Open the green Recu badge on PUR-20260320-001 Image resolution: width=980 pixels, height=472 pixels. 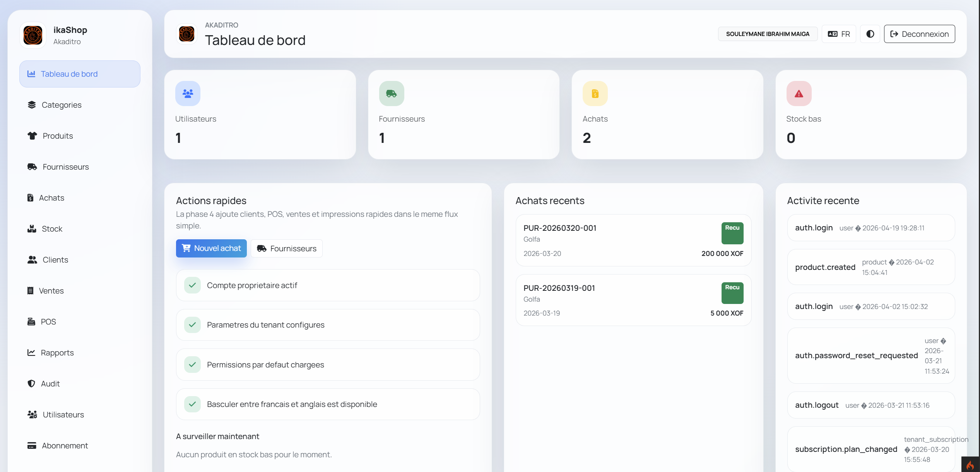tap(732, 233)
